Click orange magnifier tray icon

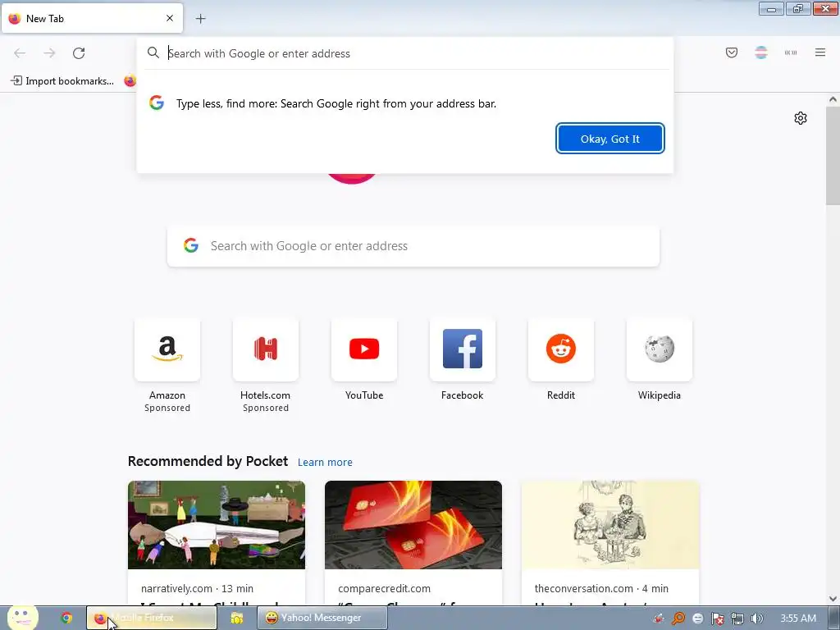[x=678, y=619]
